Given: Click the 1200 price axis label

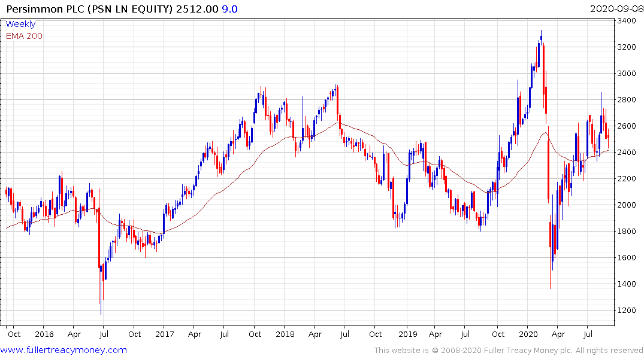Looking at the screenshot, I should click(627, 310).
